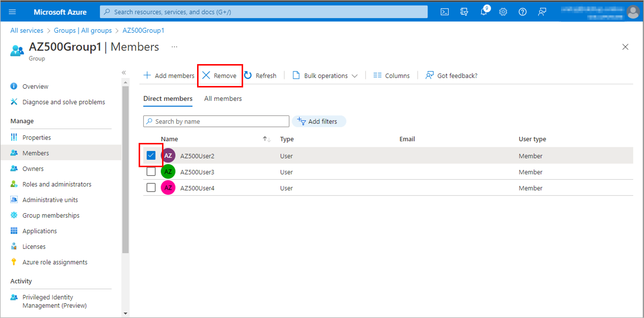Switch to the All members tab

(223, 99)
